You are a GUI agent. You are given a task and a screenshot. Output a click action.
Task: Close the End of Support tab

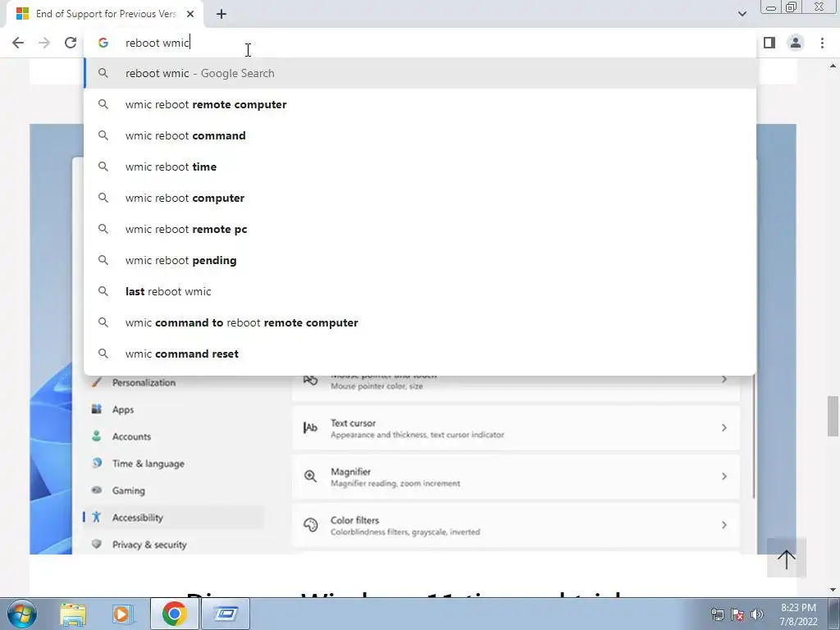click(x=190, y=14)
